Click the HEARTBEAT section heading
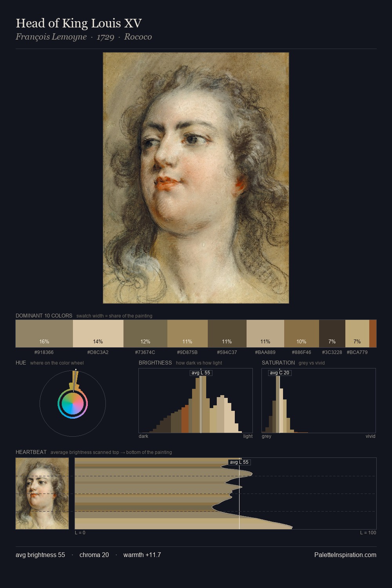 point(31,452)
